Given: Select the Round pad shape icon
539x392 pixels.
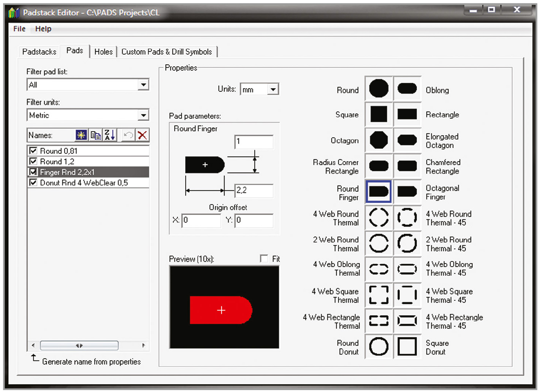Looking at the screenshot, I should [379, 89].
